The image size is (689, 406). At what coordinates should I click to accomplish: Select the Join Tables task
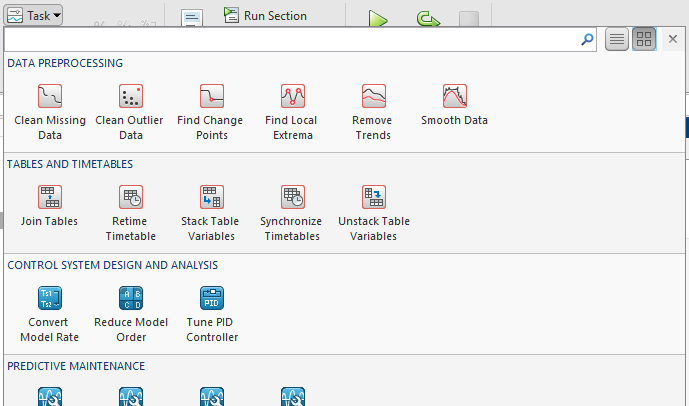tap(49, 207)
